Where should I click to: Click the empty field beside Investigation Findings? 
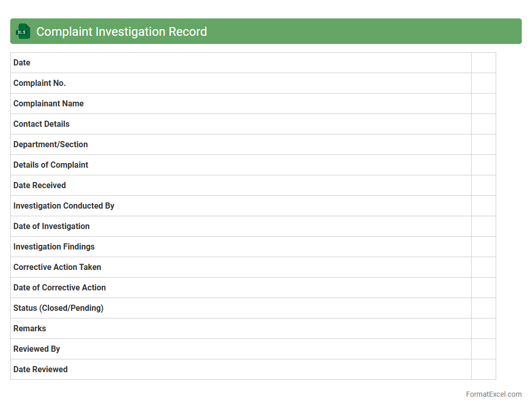483,246
